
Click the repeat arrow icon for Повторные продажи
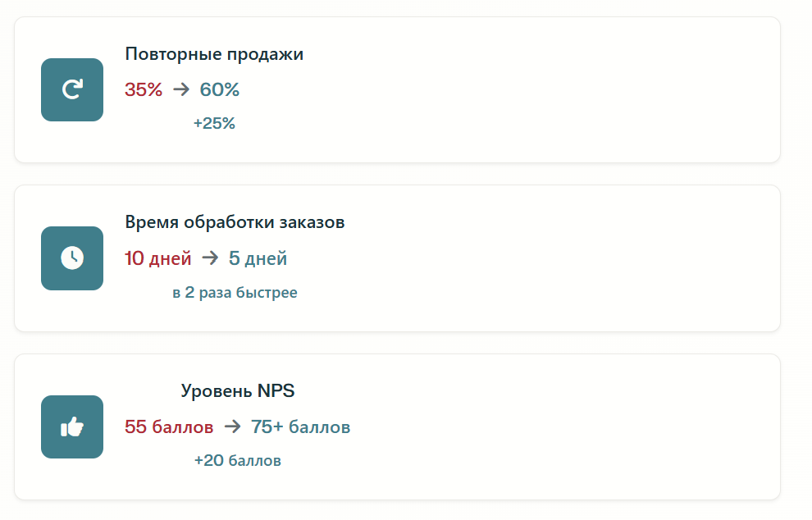(72, 89)
